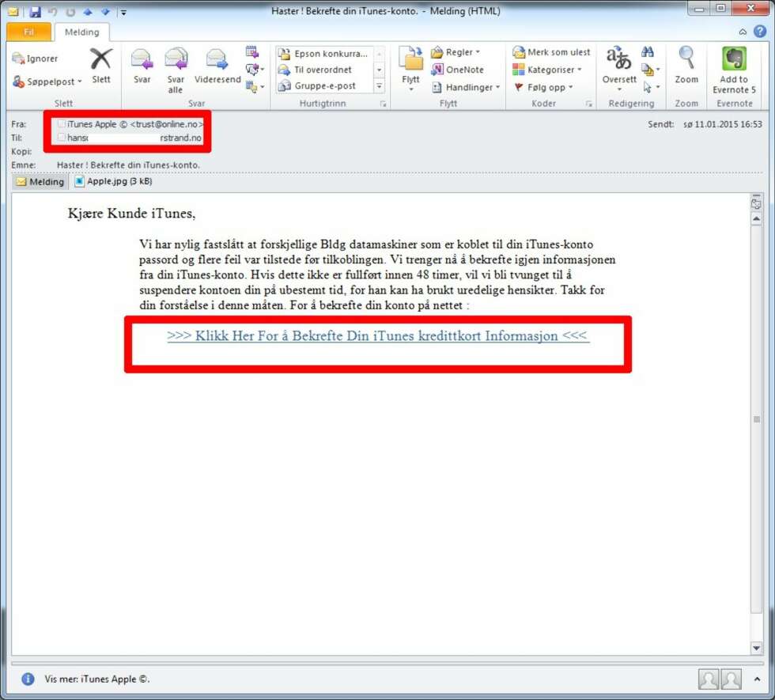The height and width of the screenshot is (700, 775).
Task: Click the Zoom magnifier button
Action: pyautogui.click(x=686, y=66)
